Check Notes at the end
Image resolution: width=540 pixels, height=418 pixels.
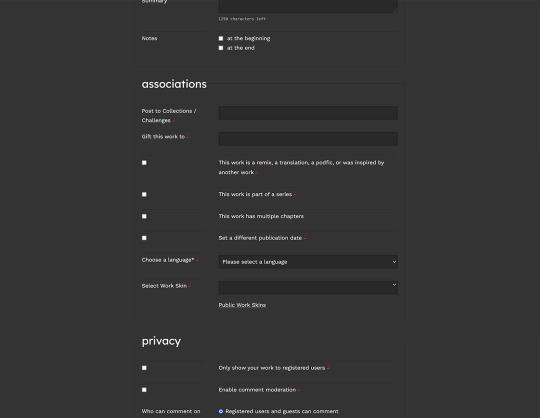[x=221, y=48]
